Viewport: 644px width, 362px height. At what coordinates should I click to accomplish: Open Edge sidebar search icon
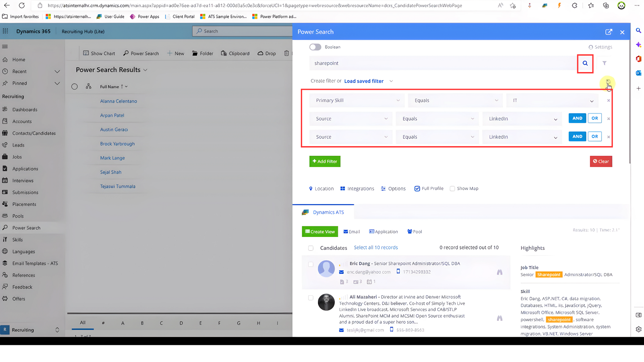point(638,31)
